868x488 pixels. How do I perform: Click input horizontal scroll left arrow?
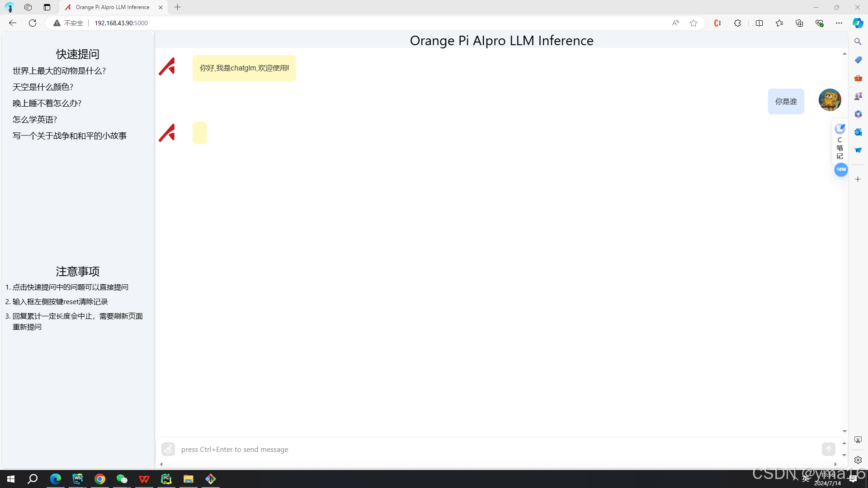161,464
